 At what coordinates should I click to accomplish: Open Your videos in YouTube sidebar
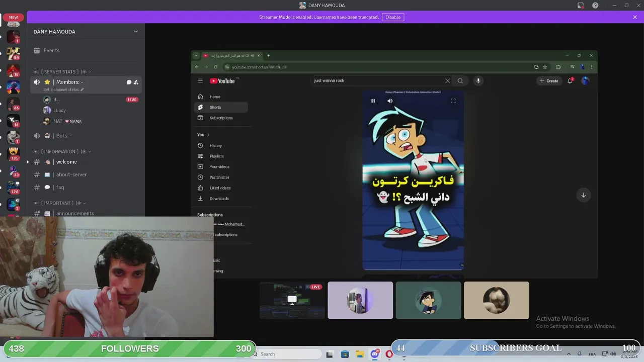click(x=220, y=166)
